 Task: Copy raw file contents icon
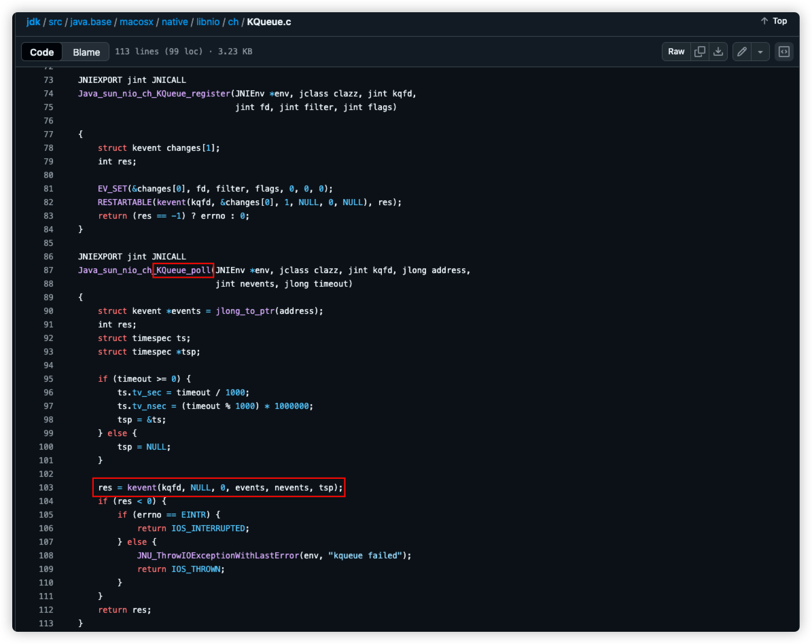click(699, 52)
